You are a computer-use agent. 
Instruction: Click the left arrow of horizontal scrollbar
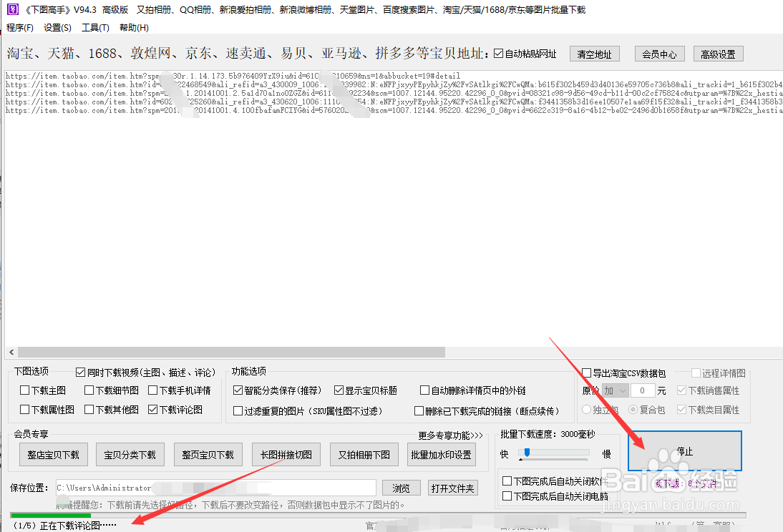pos(11,353)
